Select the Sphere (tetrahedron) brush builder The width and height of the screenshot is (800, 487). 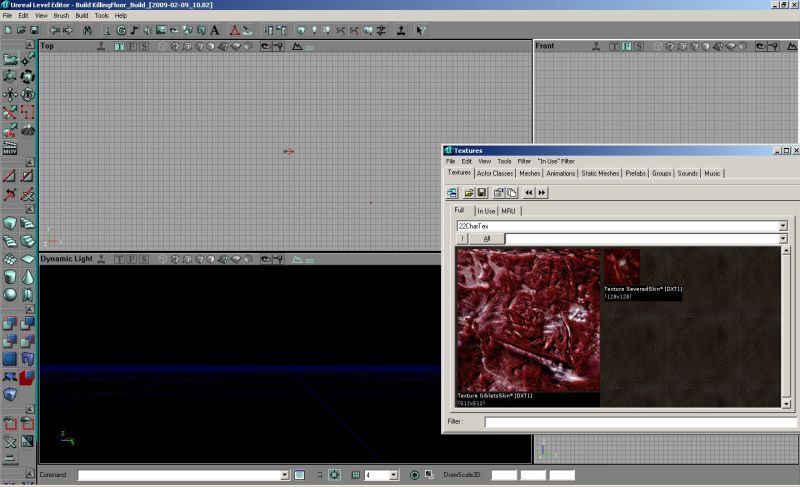click(x=10, y=295)
